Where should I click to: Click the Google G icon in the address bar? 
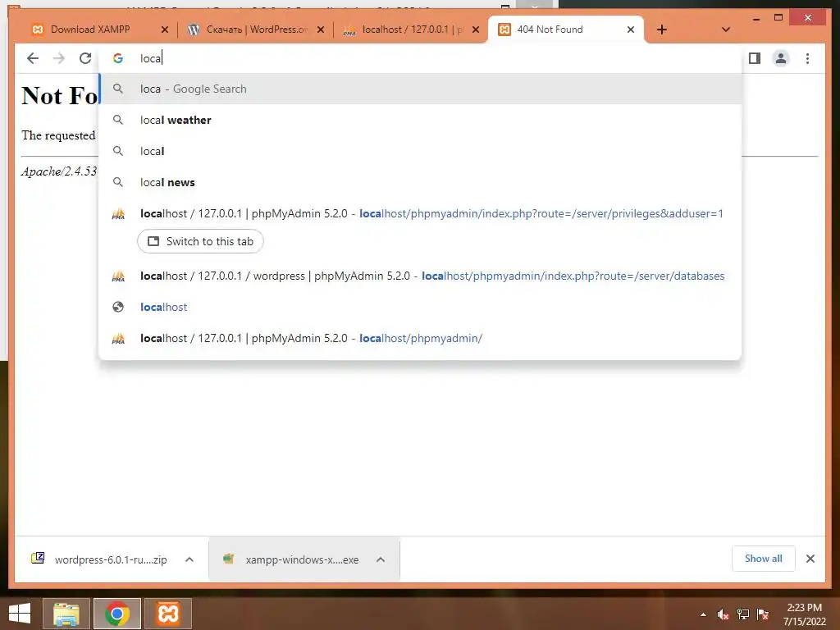tap(118, 58)
